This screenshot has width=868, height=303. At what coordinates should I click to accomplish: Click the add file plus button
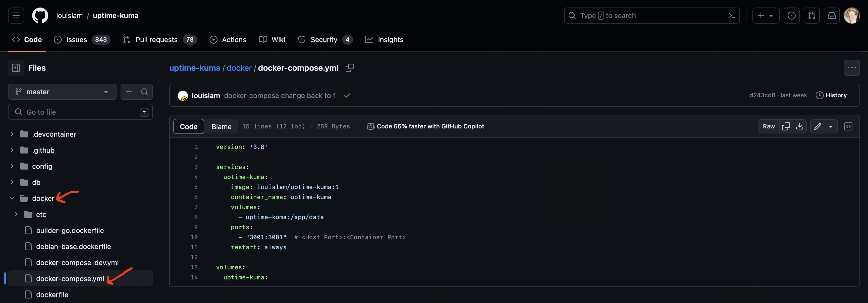coord(129,92)
